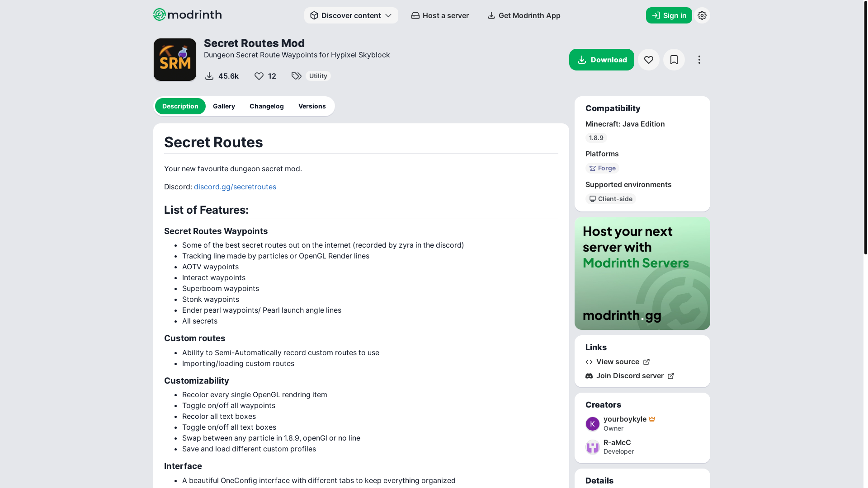Open the three-dot more options menu

coord(699,60)
